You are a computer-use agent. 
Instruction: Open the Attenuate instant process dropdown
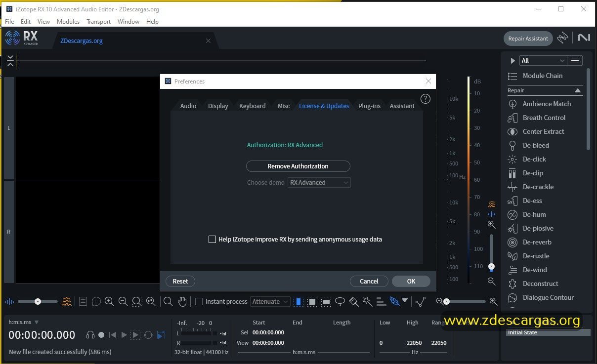(270, 301)
